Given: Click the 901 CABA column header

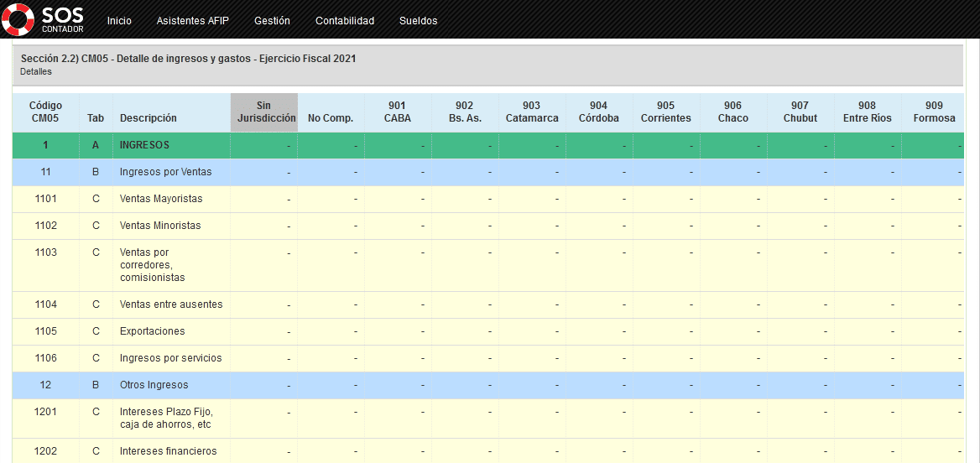Looking at the screenshot, I should 398,112.
